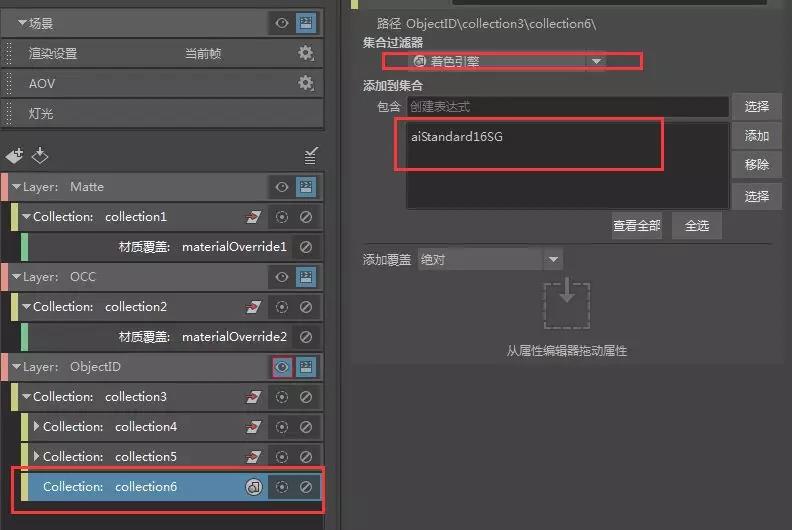The height and width of the screenshot is (530, 792).
Task: Isolate collection6 with target icon
Action: 282,487
